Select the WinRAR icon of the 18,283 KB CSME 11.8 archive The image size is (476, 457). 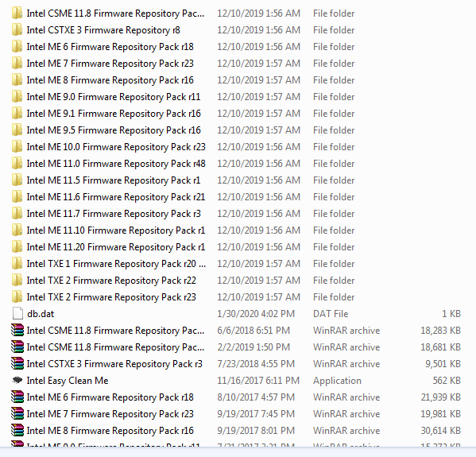[x=17, y=330]
